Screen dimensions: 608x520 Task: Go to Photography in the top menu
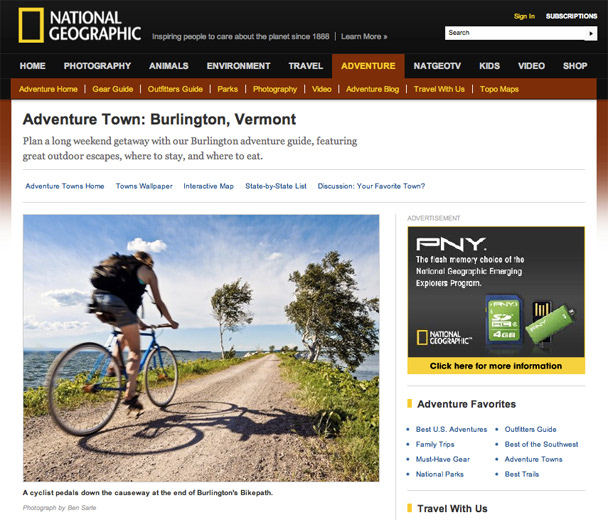pyautogui.click(x=97, y=66)
